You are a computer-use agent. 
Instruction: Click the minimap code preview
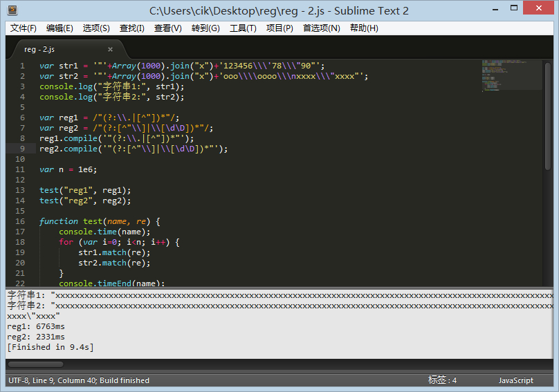click(x=511, y=75)
